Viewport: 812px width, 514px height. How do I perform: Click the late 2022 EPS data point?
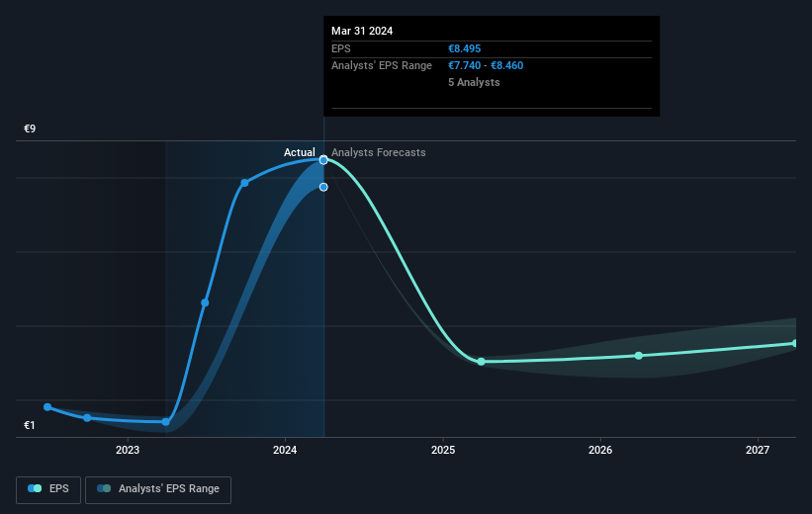pos(87,418)
